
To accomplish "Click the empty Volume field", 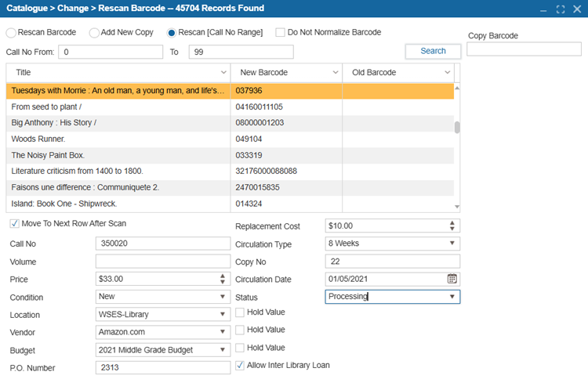I will 163,262.
